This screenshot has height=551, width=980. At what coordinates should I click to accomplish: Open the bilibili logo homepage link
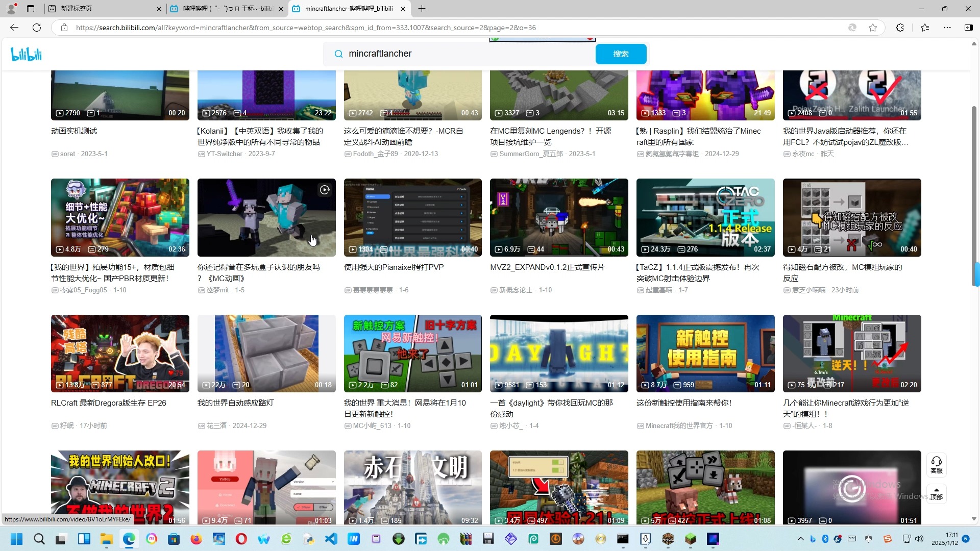point(26,54)
